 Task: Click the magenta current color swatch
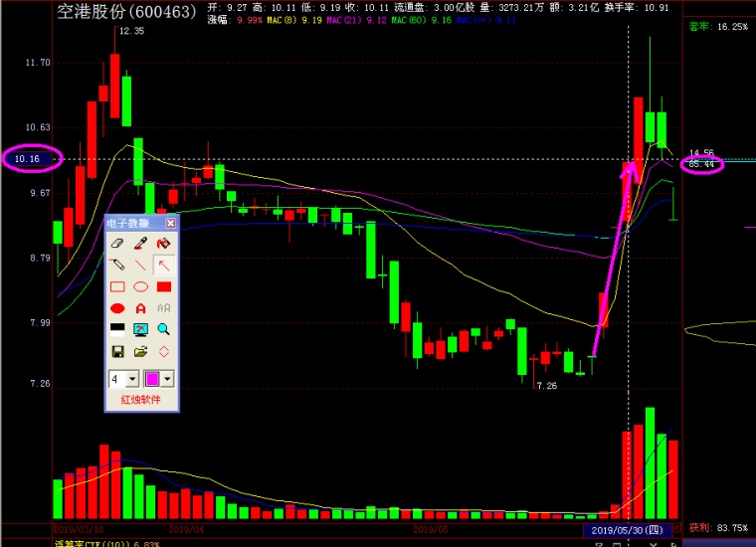point(152,379)
